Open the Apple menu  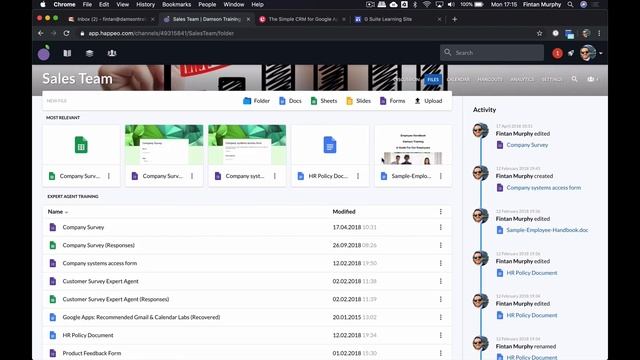pos(43,4)
